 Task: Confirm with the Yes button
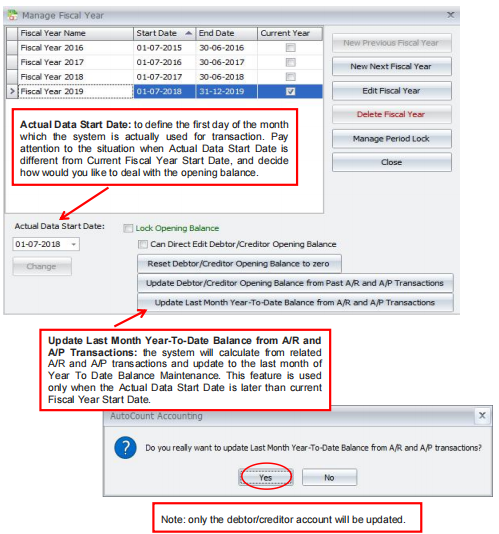265,477
